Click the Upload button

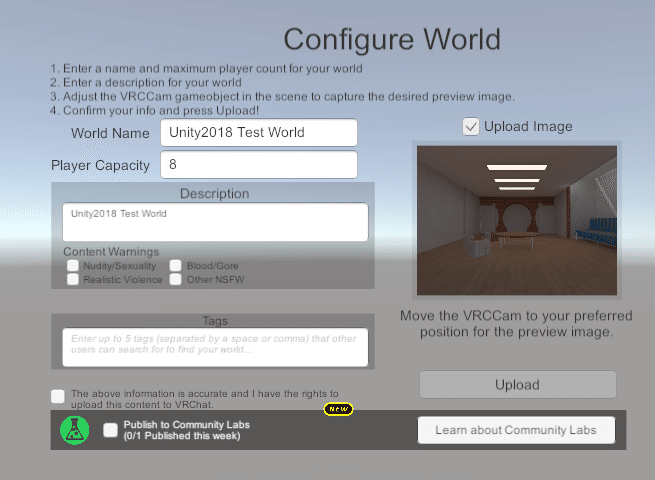point(518,384)
